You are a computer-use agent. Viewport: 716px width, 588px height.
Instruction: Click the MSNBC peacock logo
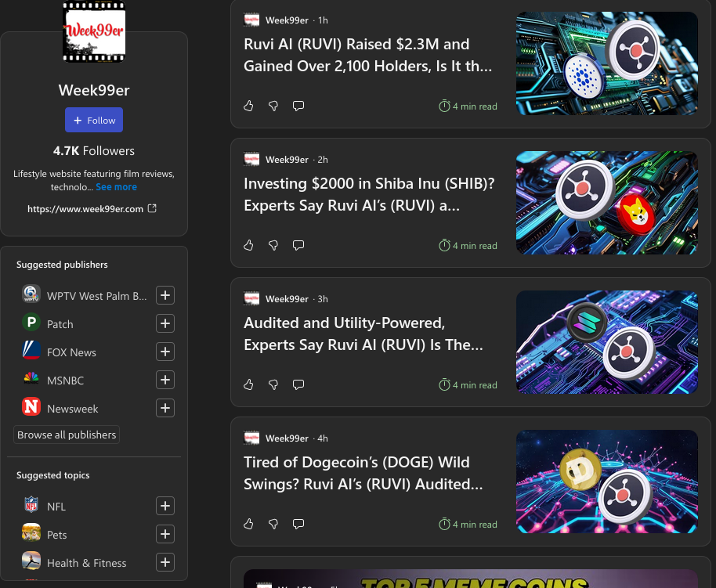point(31,378)
